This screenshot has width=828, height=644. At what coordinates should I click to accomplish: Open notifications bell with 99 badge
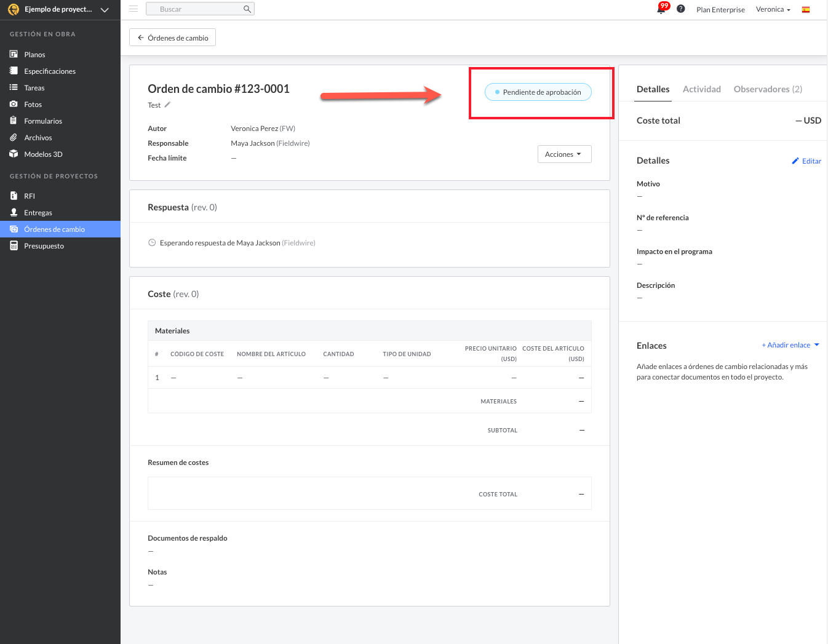(x=662, y=8)
